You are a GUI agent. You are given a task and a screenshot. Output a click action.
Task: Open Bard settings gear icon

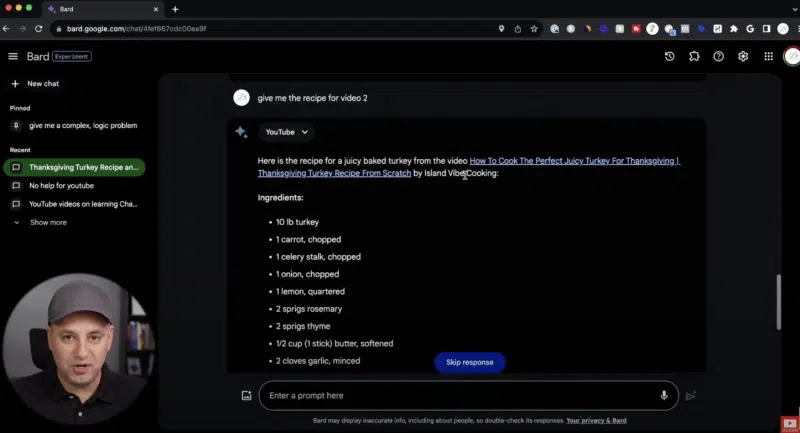pos(743,57)
